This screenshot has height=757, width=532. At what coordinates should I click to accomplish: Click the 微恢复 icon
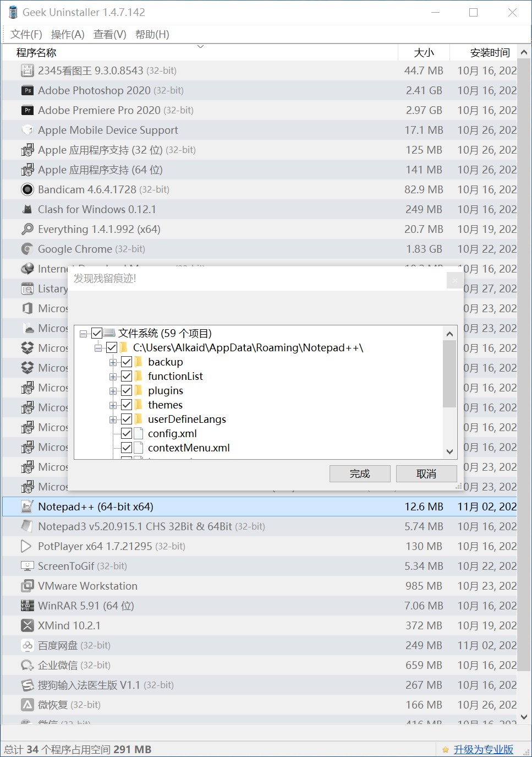coord(28,705)
